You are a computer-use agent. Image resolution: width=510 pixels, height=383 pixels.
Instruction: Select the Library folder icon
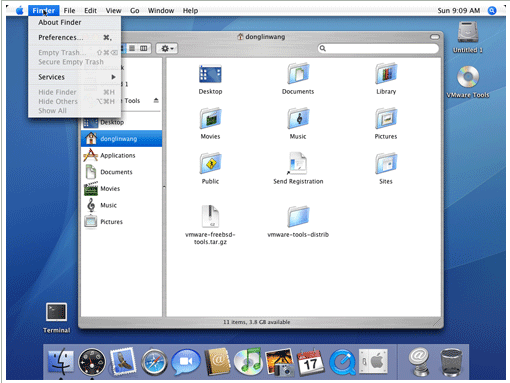click(x=386, y=73)
